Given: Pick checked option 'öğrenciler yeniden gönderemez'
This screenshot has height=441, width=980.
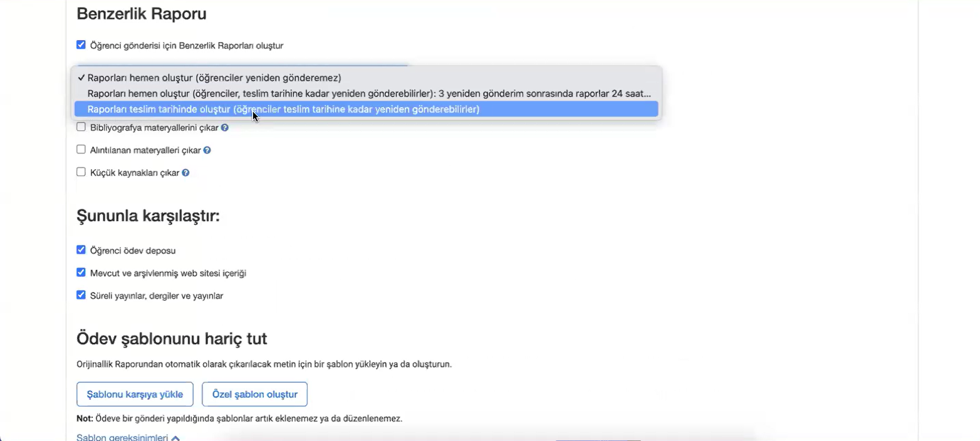Looking at the screenshot, I should (x=214, y=78).
